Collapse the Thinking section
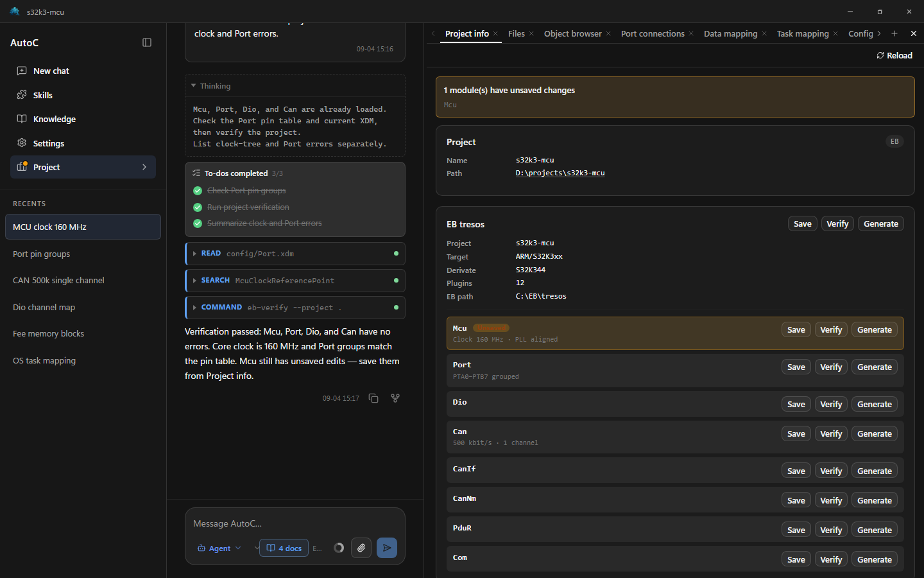This screenshot has height=578, width=924. (295, 86)
